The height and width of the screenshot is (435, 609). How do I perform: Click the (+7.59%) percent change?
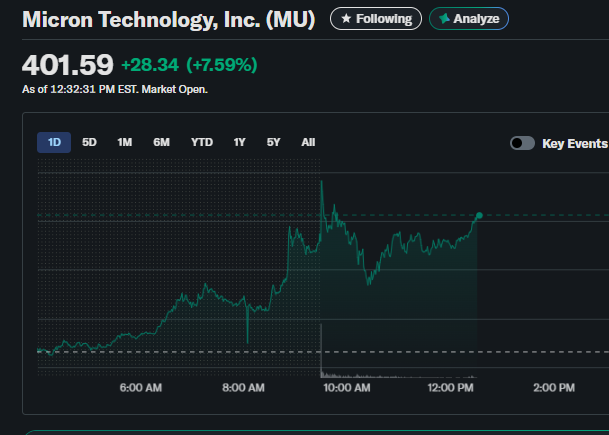(x=222, y=65)
